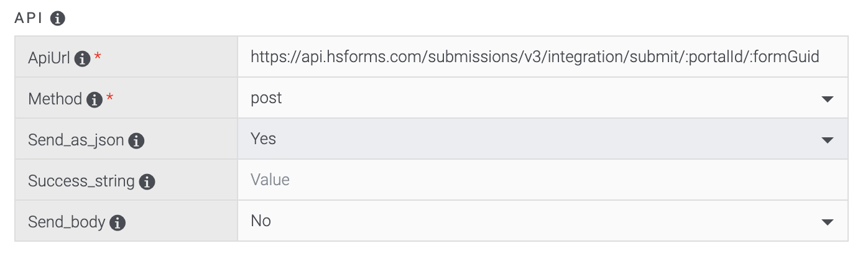
Task: Click the Success_string info icon
Action: click(147, 182)
